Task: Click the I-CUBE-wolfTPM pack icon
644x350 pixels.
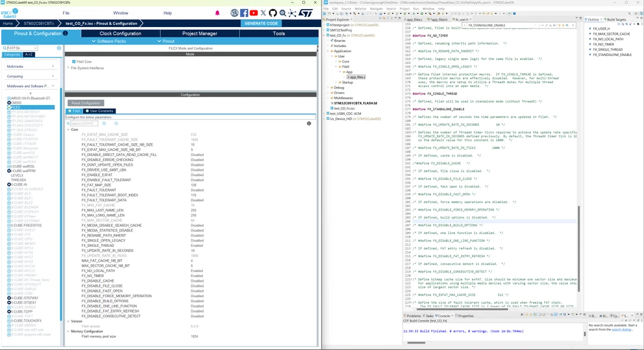Action: tap(9, 171)
